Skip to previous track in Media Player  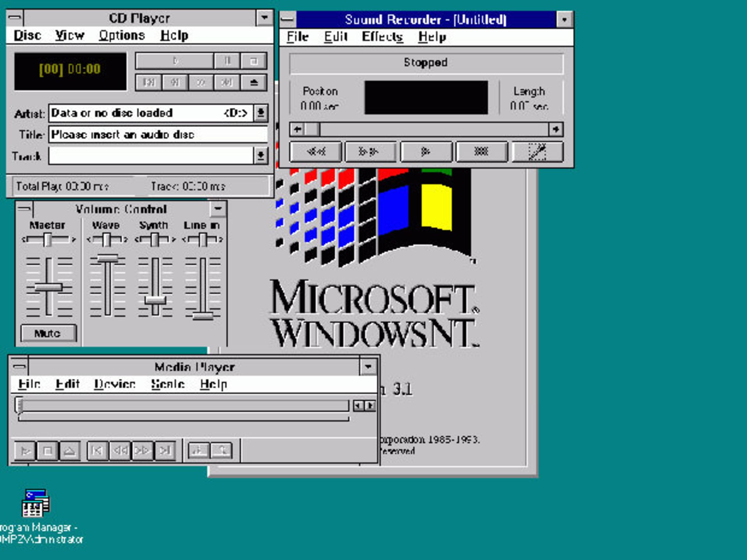coord(97,450)
